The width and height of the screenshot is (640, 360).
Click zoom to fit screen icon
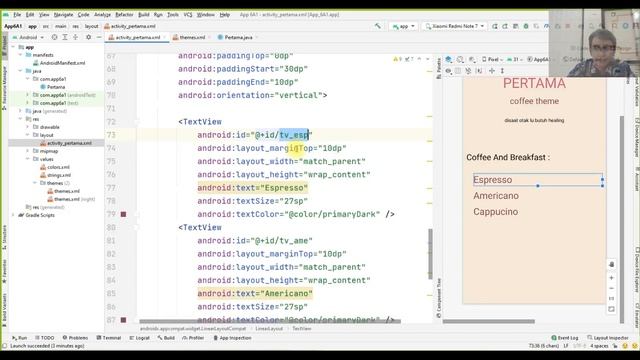611,309
